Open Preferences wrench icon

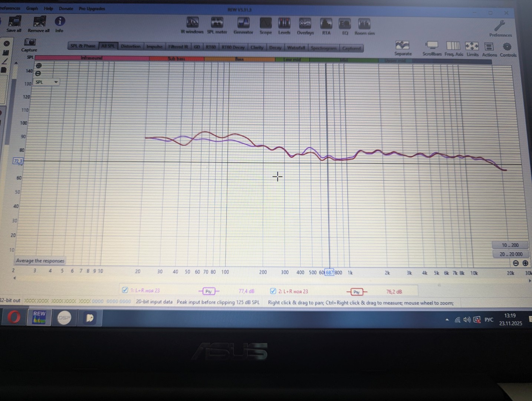(x=500, y=26)
